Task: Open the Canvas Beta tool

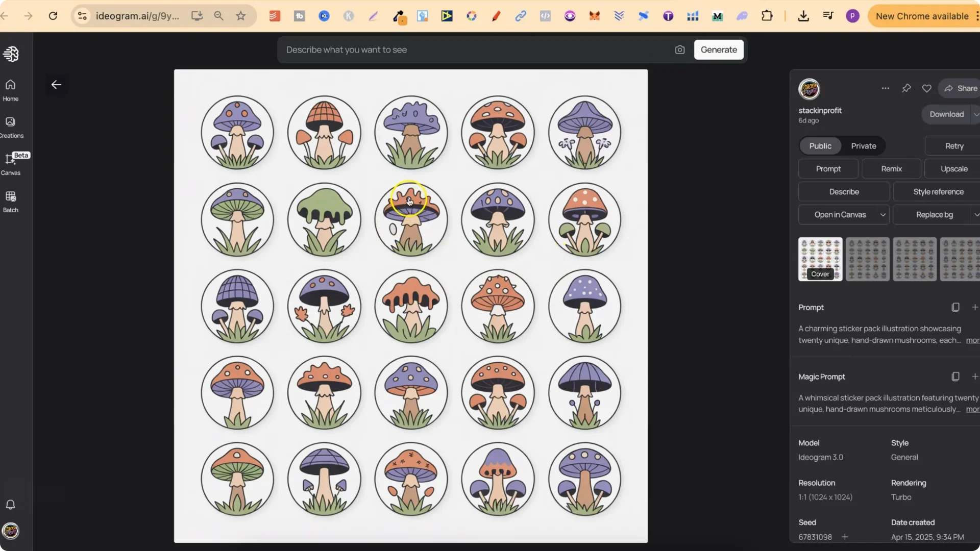Action: coord(11,163)
